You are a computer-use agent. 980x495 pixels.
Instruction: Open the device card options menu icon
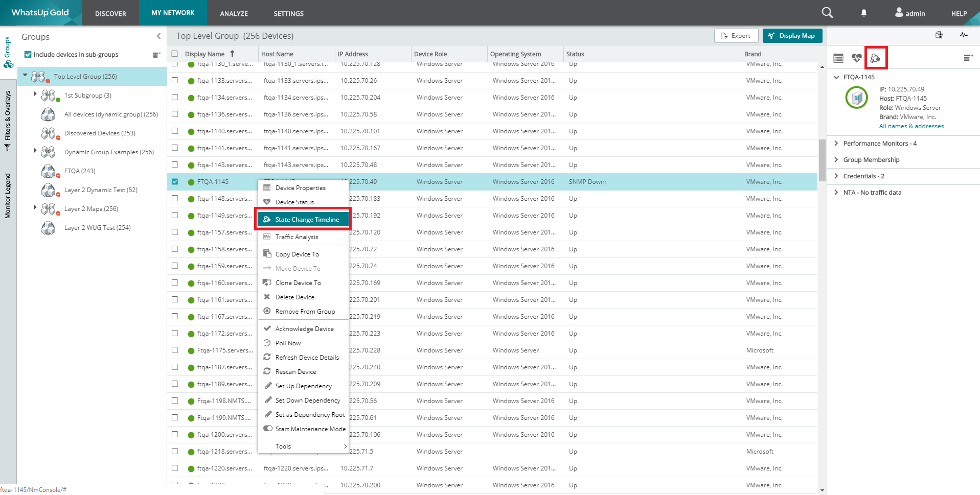tap(968, 58)
